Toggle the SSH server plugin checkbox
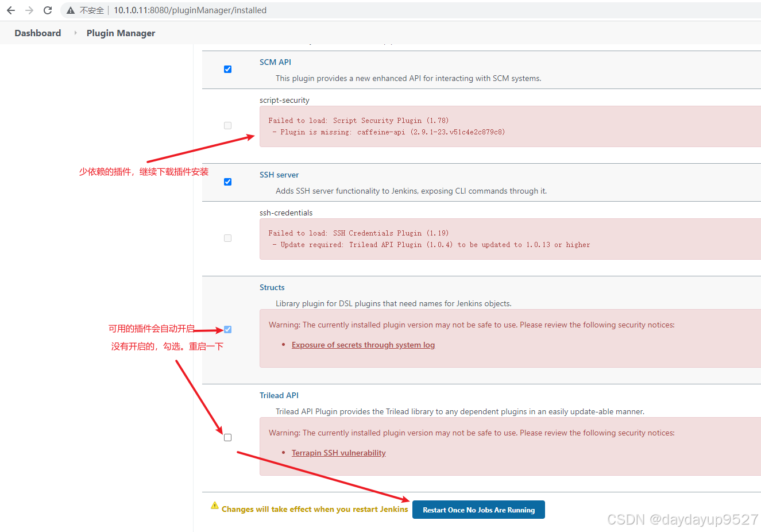Viewport: 761px width, 532px height. click(x=227, y=182)
